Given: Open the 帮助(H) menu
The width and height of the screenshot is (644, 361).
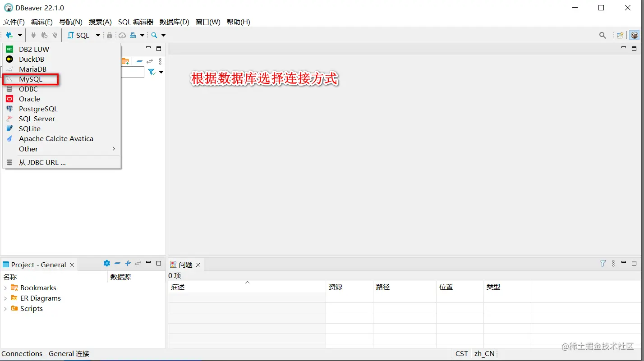Looking at the screenshot, I should [239, 22].
